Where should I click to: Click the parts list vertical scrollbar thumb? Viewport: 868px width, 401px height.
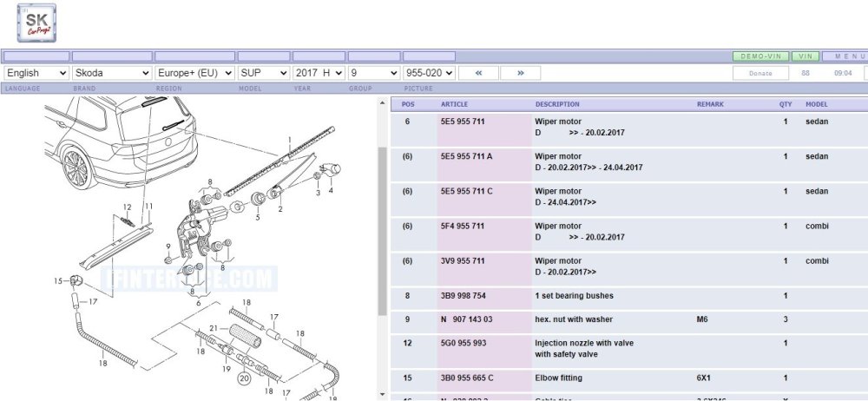coord(382,232)
